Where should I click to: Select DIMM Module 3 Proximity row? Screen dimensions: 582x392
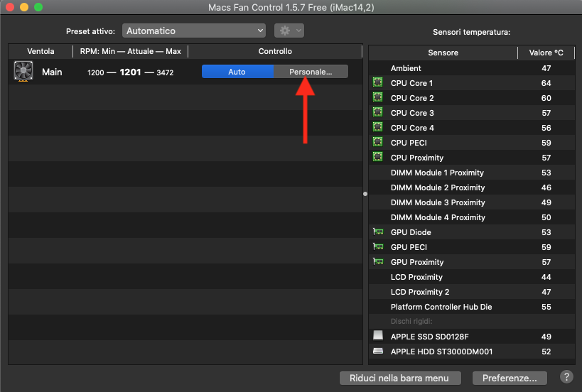(x=472, y=202)
